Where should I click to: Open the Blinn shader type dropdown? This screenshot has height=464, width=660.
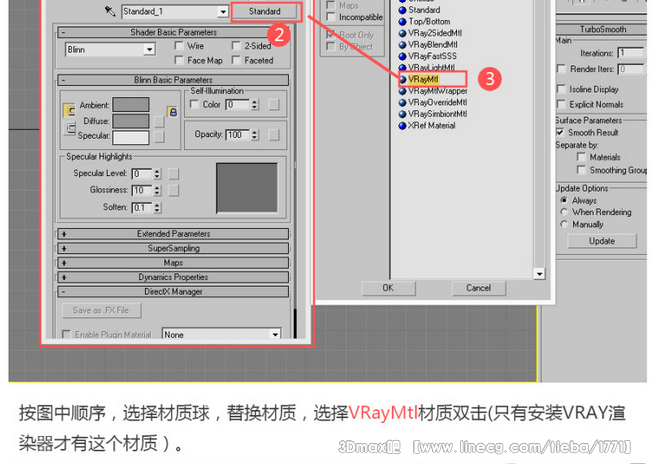tap(149, 49)
